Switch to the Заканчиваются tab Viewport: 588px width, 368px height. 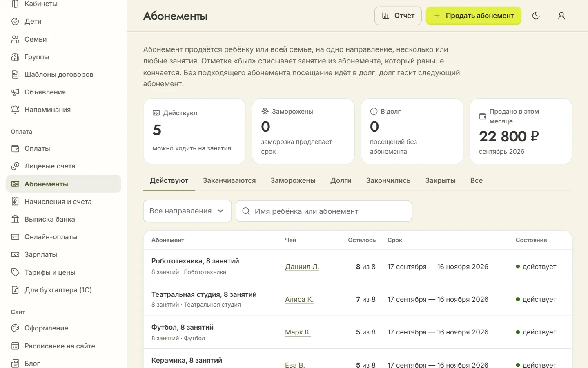coord(229,180)
